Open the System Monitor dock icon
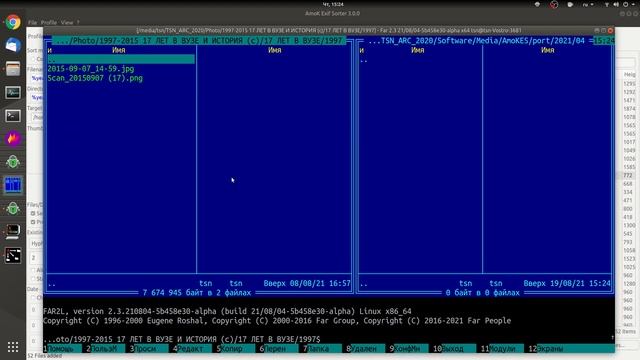Image resolution: width=640 pixels, height=360 pixels. 13,92
